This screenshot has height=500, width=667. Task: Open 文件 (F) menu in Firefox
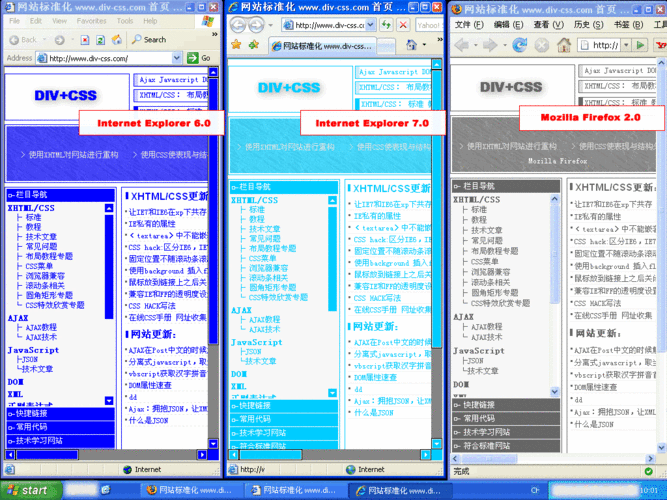click(x=469, y=25)
